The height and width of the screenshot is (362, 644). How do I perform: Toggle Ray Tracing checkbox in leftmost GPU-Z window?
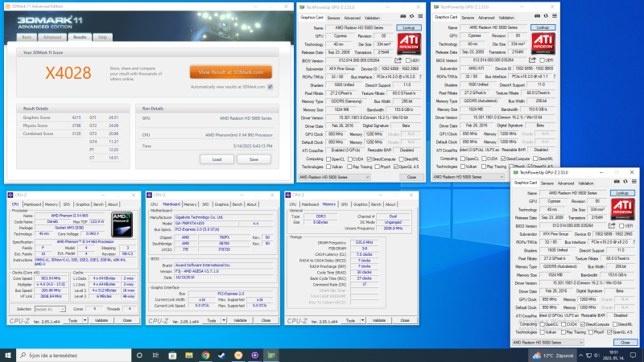tap(349, 167)
